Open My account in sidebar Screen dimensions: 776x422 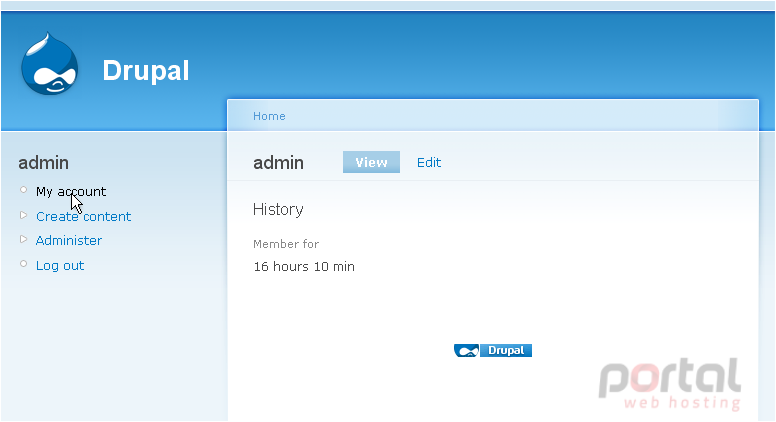tap(71, 191)
